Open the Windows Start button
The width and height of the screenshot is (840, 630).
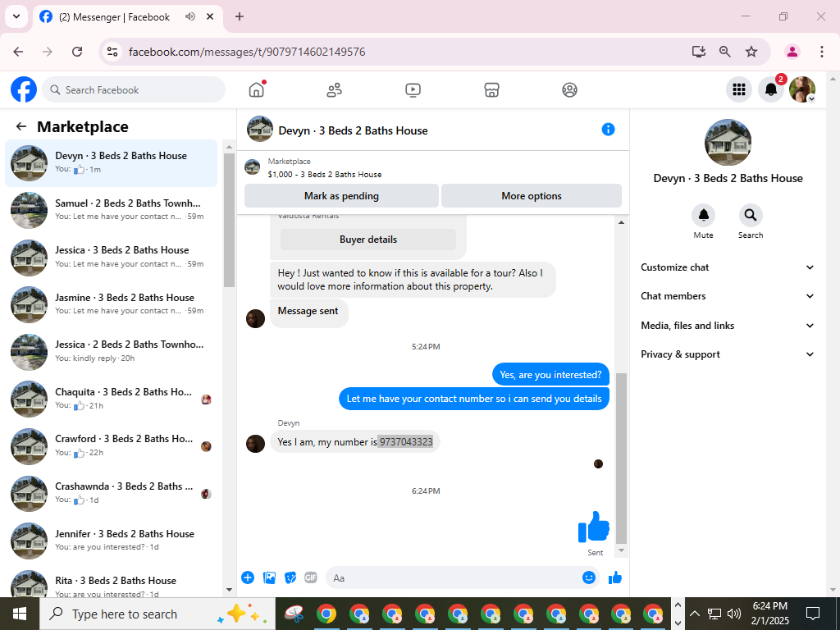20,614
